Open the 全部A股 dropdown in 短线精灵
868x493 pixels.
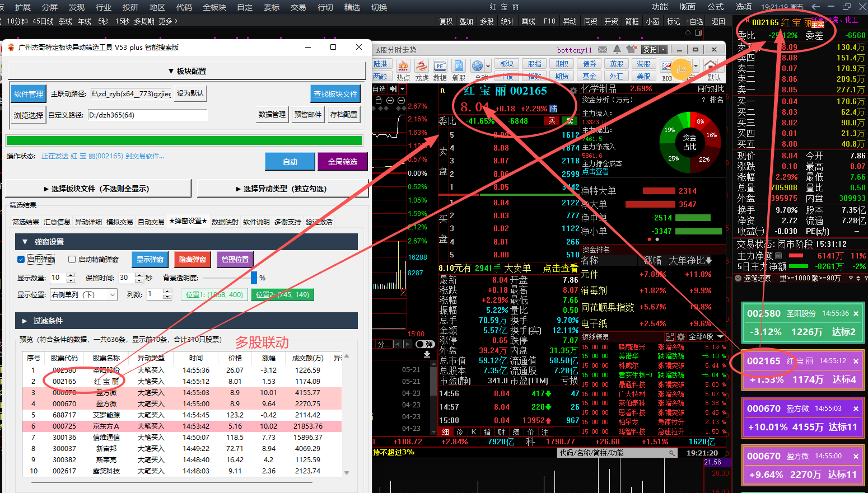(706, 337)
